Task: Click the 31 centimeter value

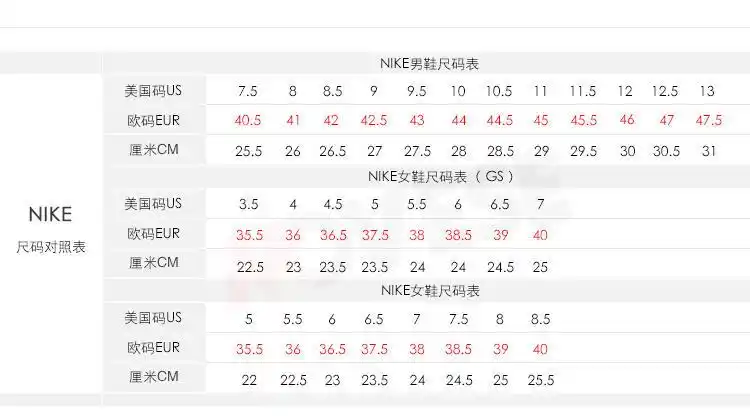Action: [707, 151]
